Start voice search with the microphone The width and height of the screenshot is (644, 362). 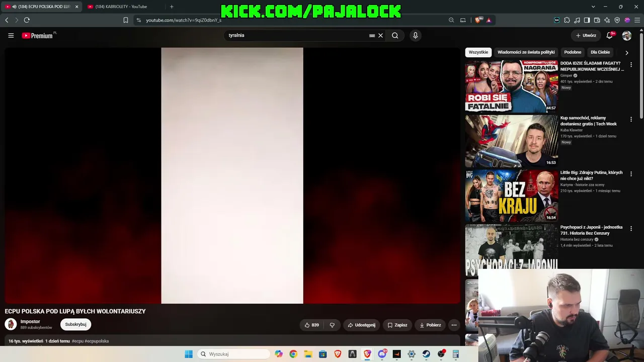[x=415, y=35]
